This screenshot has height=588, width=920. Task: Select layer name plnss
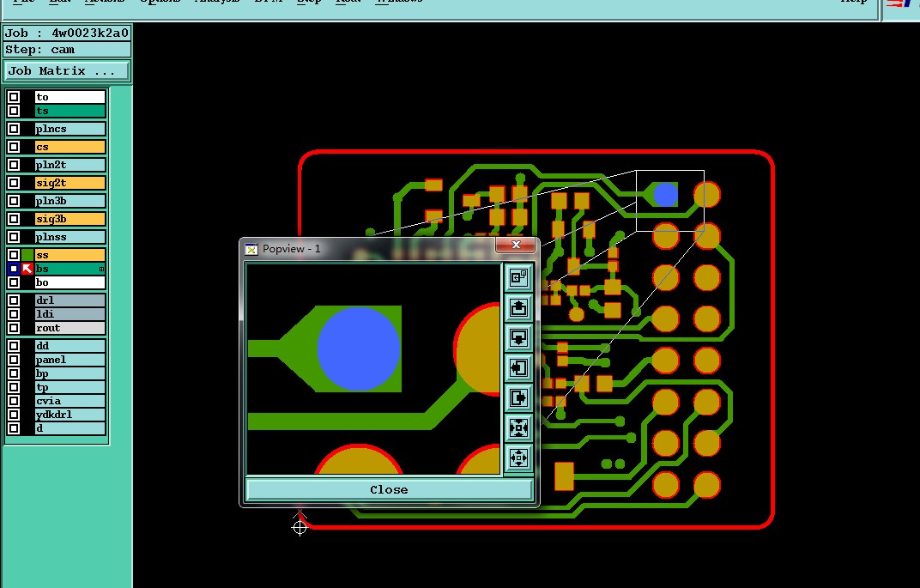click(70, 237)
